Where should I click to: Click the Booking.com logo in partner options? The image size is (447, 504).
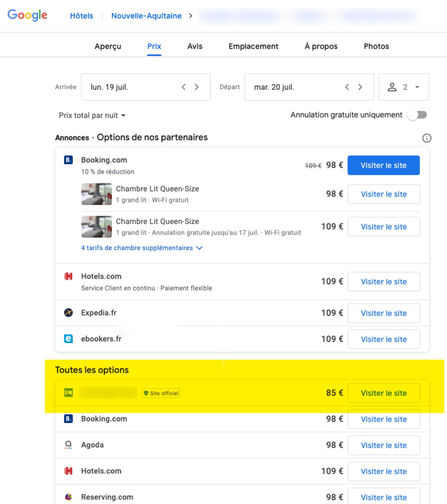(68, 160)
